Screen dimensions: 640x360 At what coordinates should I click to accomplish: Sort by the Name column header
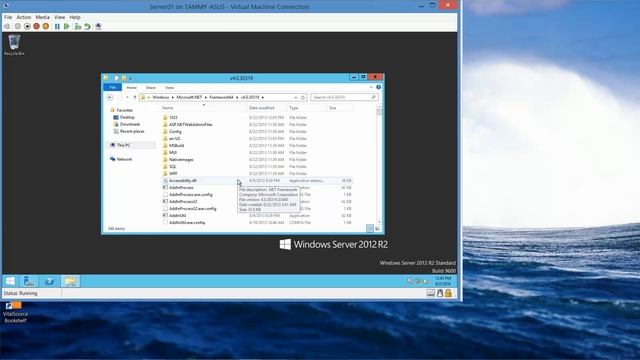pyautogui.click(x=204, y=108)
